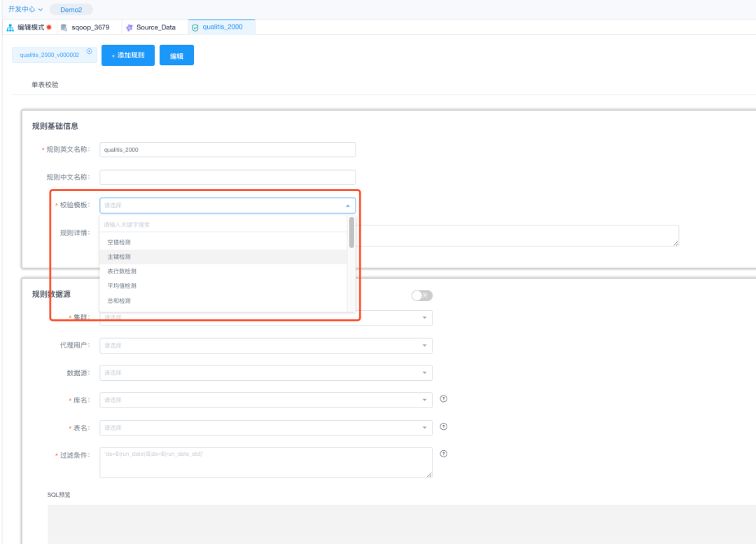
Task: Click the Source_Data tab's purple icon
Action: pyautogui.click(x=129, y=27)
